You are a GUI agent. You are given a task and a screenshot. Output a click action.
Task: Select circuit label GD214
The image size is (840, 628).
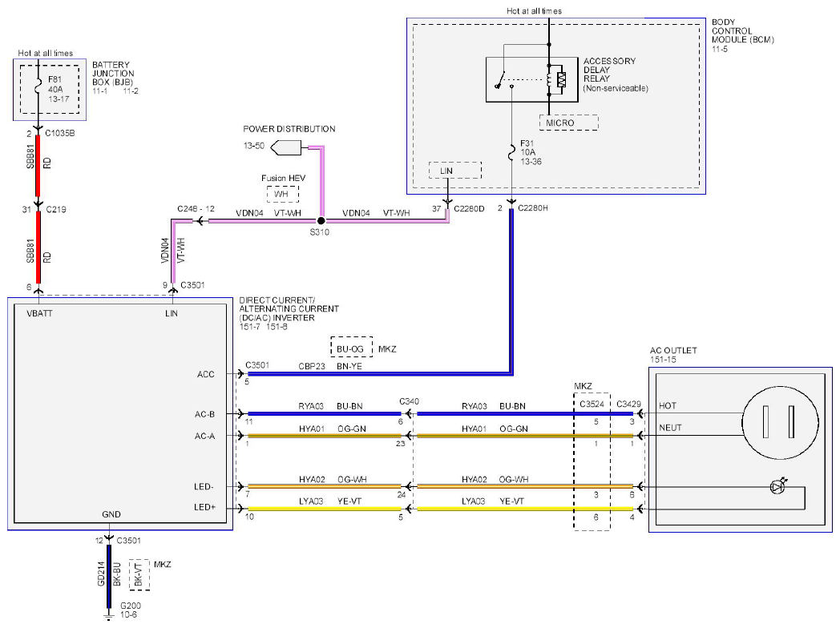pyautogui.click(x=101, y=574)
